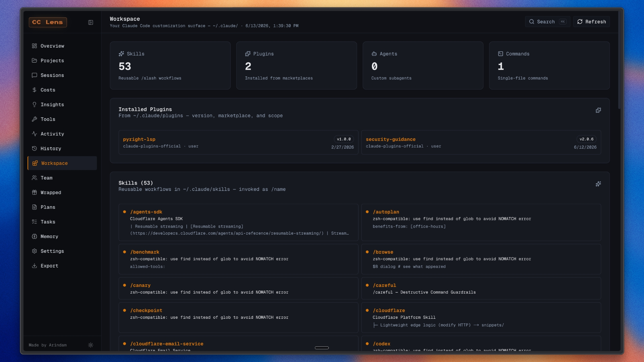Click the Overview grid icon
Viewport: 644px width, 362px height.
[34, 46]
